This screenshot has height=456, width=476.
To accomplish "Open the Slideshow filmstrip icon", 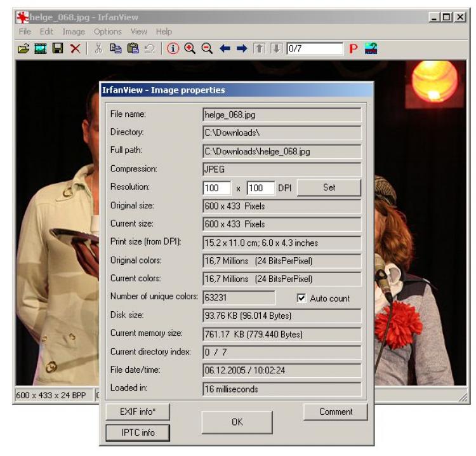I will coord(41,49).
